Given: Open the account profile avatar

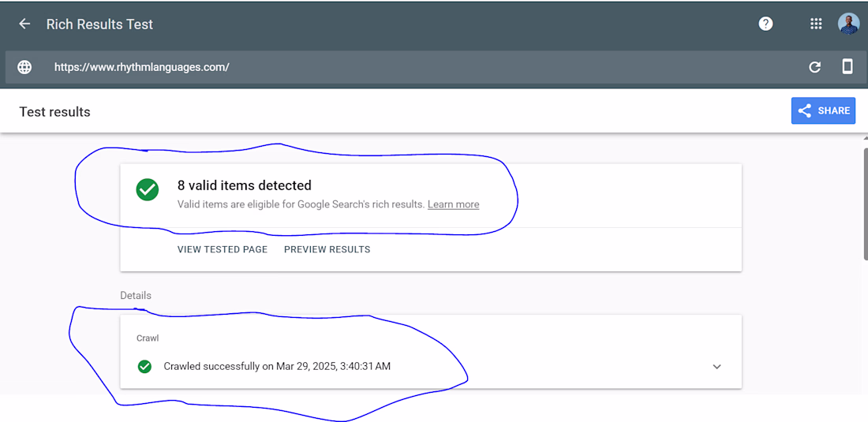Looking at the screenshot, I should pyautogui.click(x=848, y=24).
